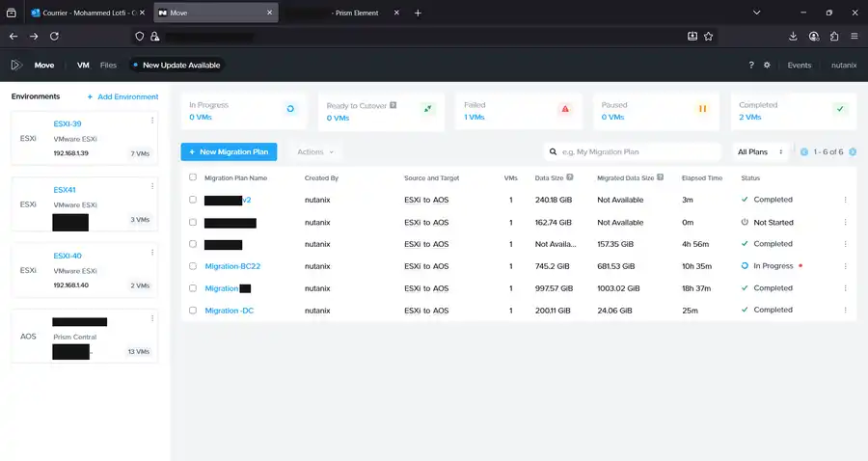Open the nutanix user menu
Image resolution: width=868 pixels, height=461 pixels.
pyautogui.click(x=844, y=65)
